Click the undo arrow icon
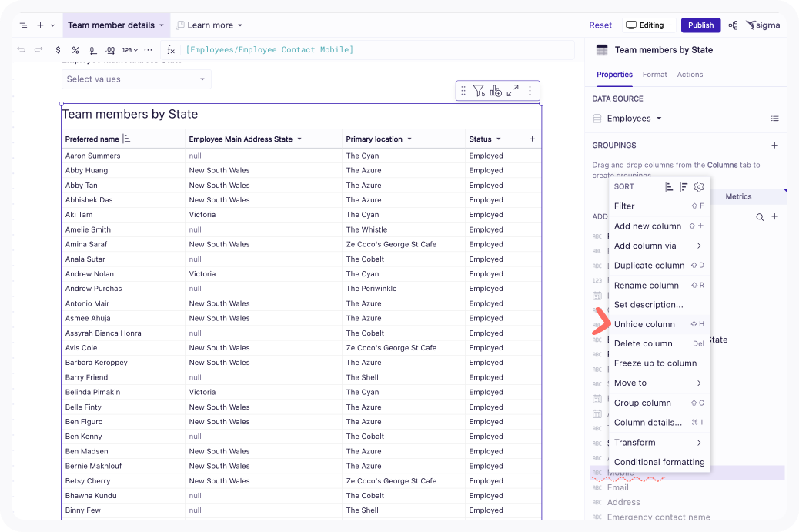Viewport: 799px width, 532px height. point(22,50)
